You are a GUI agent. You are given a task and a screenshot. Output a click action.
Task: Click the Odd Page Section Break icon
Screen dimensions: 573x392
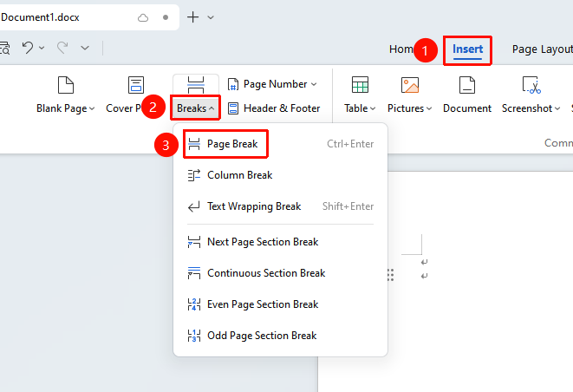click(x=194, y=336)
